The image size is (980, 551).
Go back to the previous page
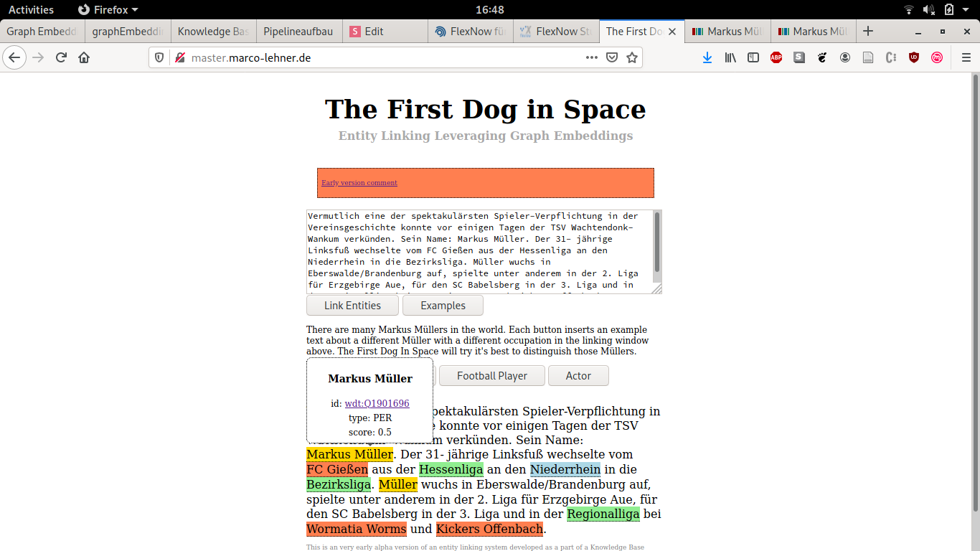14,57
